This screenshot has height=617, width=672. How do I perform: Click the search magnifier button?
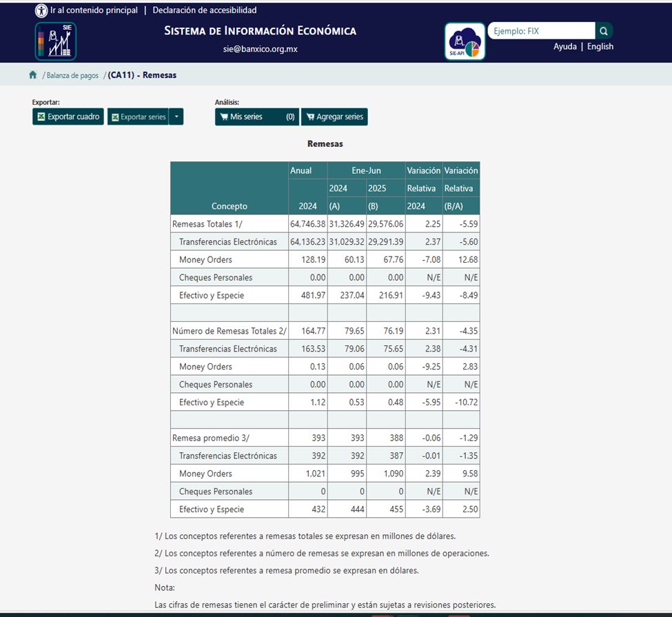tap(604, 31)
